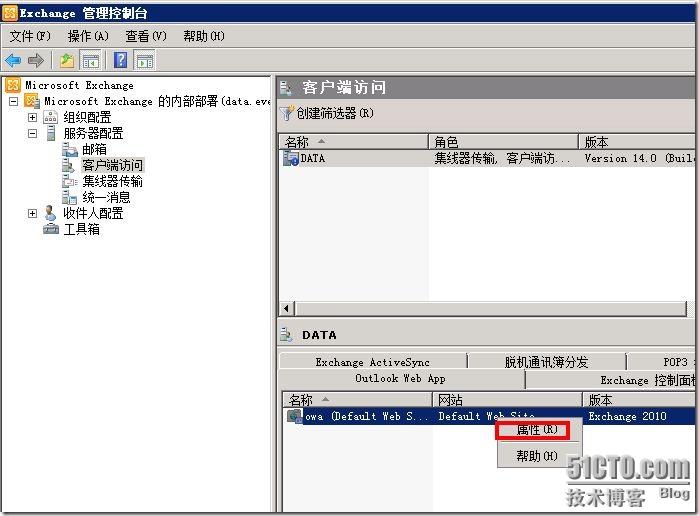Select the DATA server row in list
The height and width of the screenshot is (516, 699).
(312, 158)
